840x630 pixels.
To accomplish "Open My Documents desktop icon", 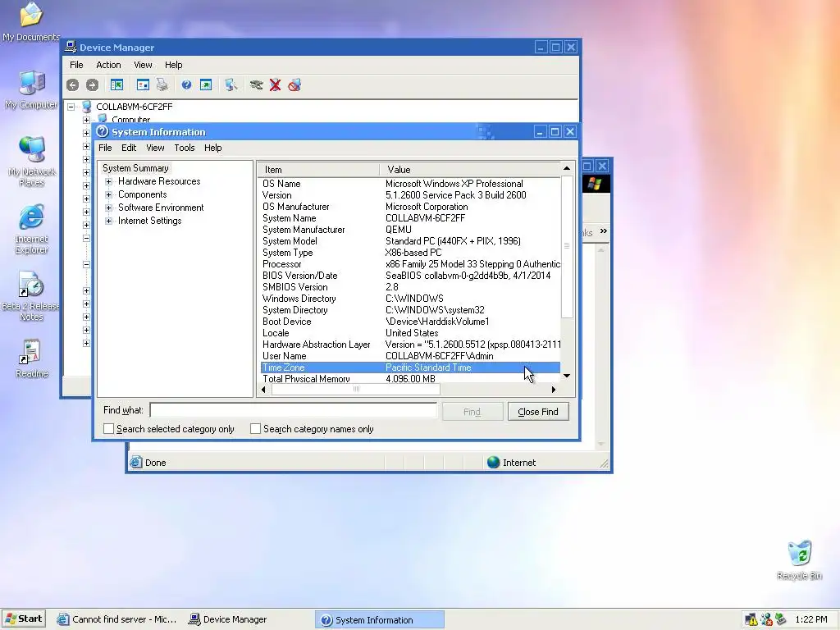I will (x=31, y=15).
